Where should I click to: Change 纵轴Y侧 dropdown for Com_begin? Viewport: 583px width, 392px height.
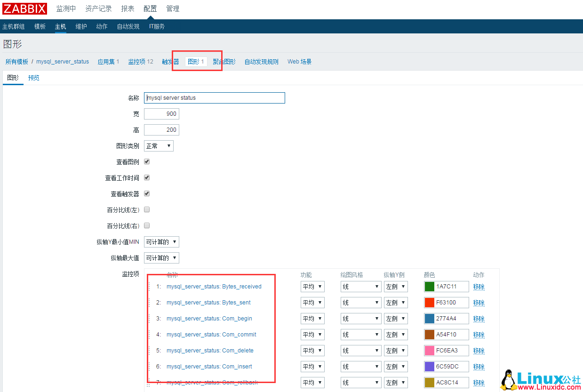pos(395,318)
